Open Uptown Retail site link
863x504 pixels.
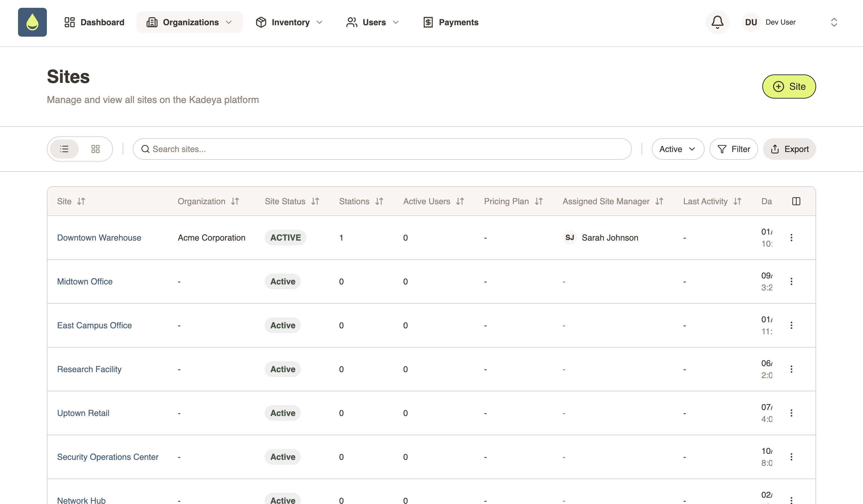click(83, 413)
